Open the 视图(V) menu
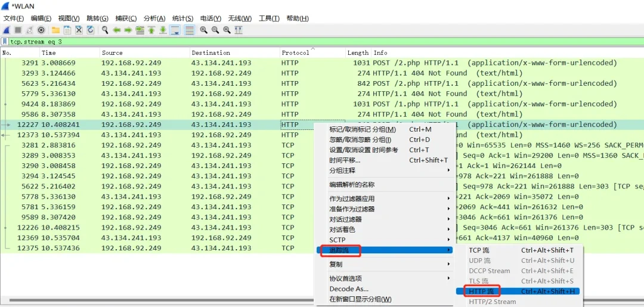The width and height of the screenshot is (644, 307). (69, 18)
